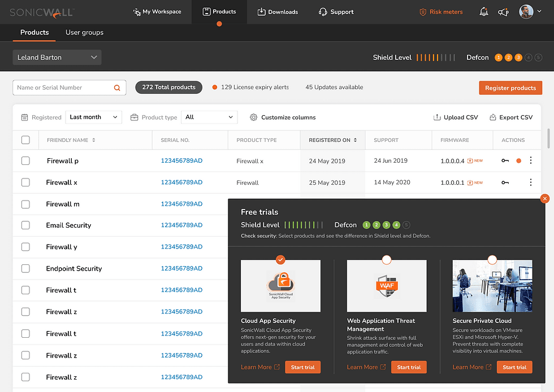Viewport: 554px width, 392px height.
Task: Click the Registered calendar icon
Action: click(24, 117)
